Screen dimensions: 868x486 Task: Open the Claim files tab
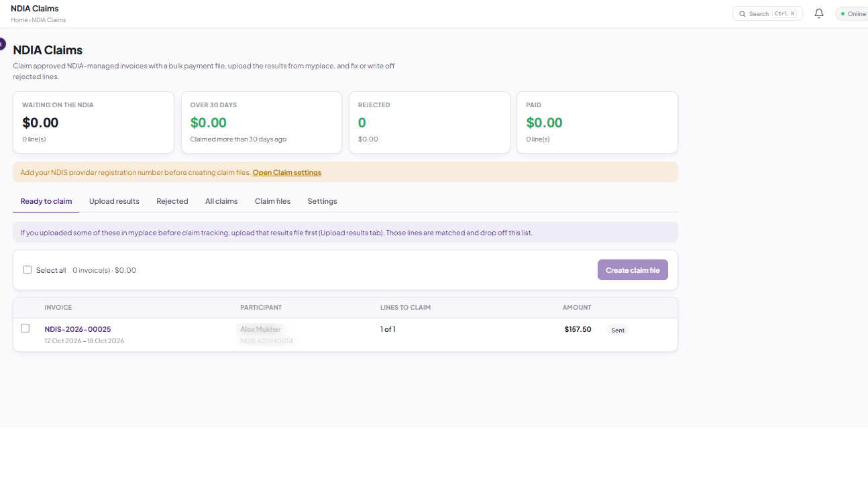272,201
